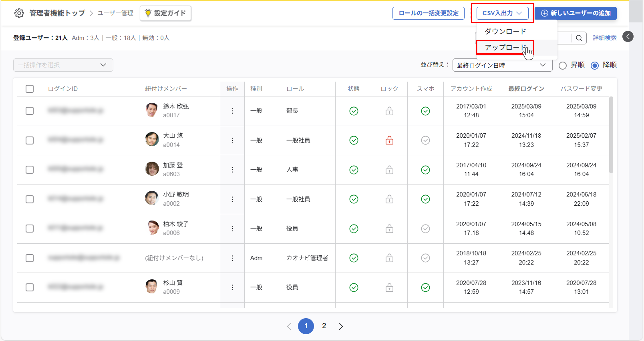
Task: Collapse the side panel arrow button
Action: tap(628, 36)
